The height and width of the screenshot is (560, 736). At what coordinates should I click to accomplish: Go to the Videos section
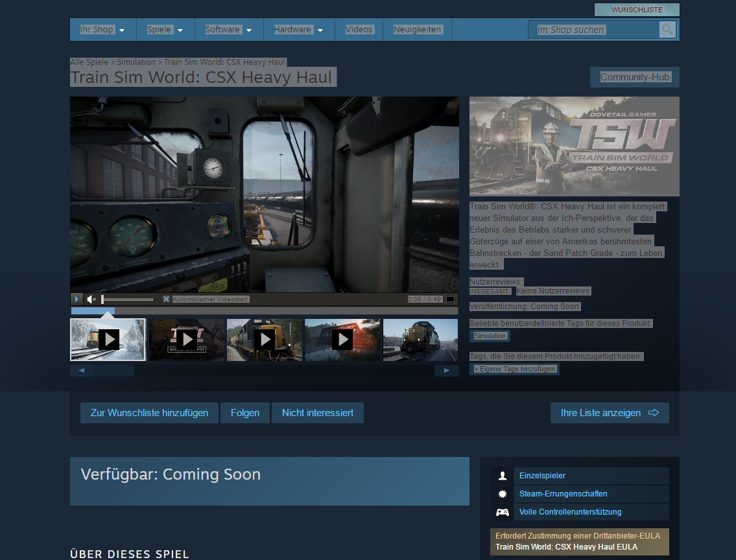pyautogui.click(x=359, y=30)
